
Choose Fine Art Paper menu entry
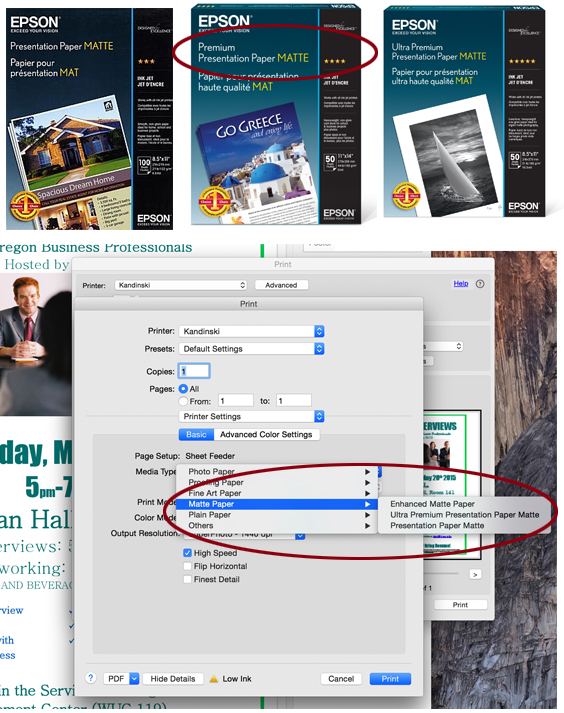(x=277, y=493)
